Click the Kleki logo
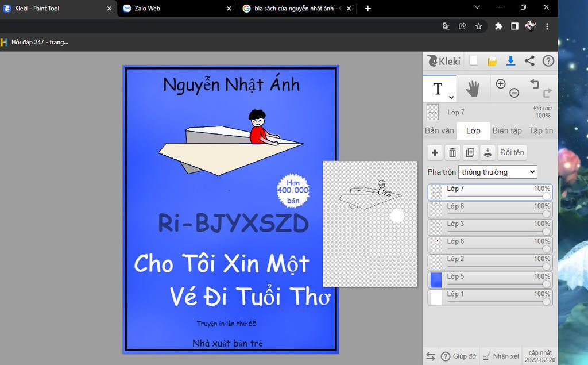 444,61
